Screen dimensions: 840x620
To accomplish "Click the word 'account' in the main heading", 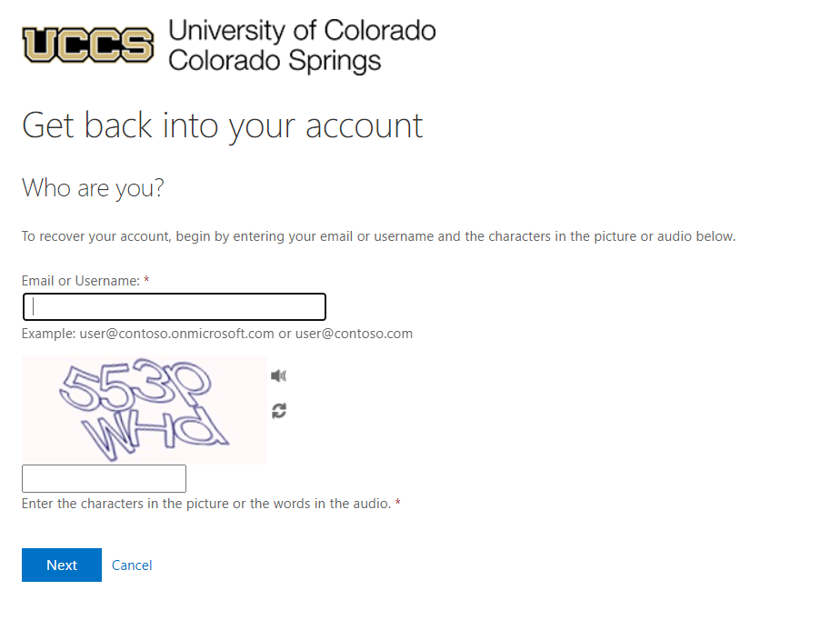I will coord(365,126).
